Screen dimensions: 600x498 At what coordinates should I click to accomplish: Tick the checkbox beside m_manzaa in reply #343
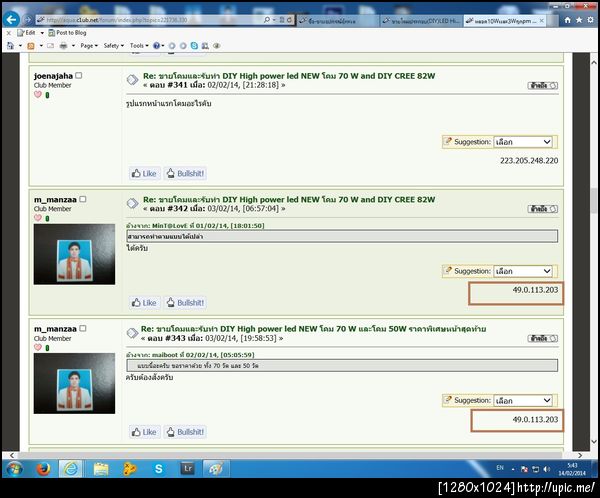point(83,328)
